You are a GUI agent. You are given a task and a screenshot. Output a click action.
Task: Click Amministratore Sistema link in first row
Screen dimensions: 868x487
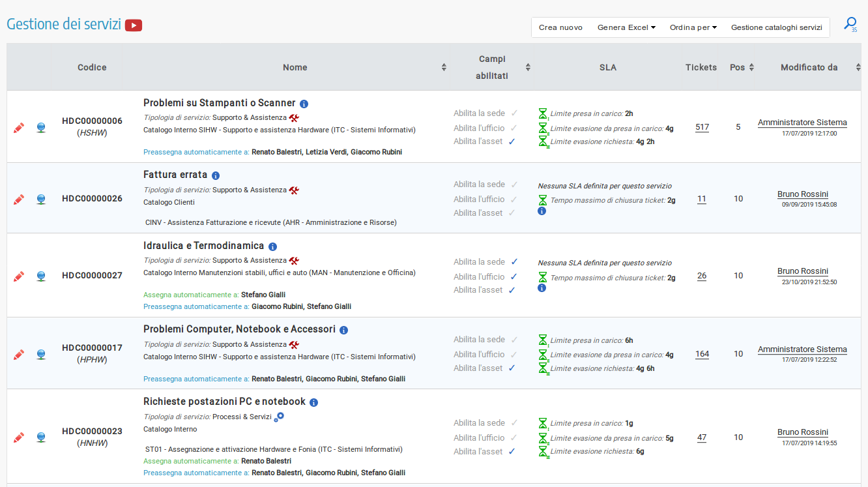tap(802, 123)
